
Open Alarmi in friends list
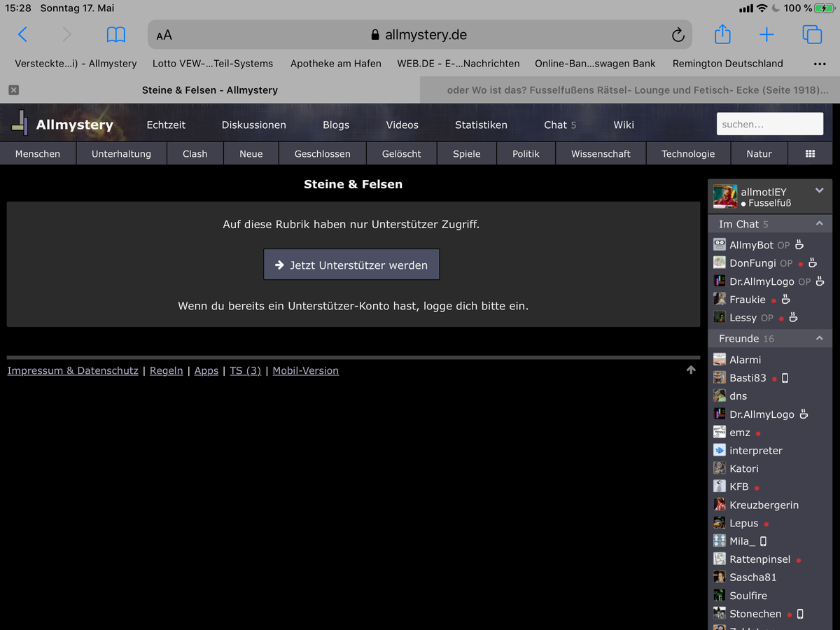pyautogui.click(x=745, y=360)
